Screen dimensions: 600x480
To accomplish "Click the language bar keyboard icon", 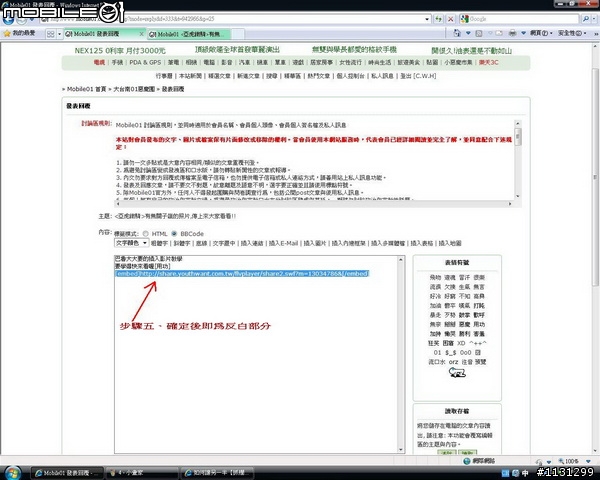I will coord(506,473).
